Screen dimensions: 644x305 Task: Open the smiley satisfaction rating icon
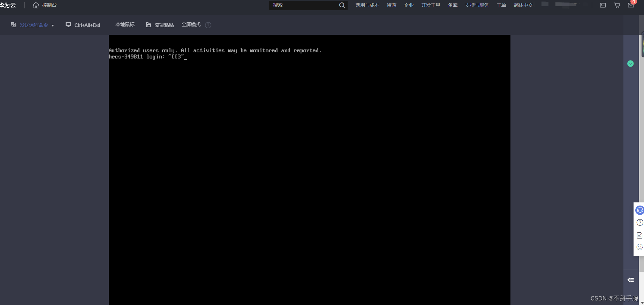click(640, 247)
